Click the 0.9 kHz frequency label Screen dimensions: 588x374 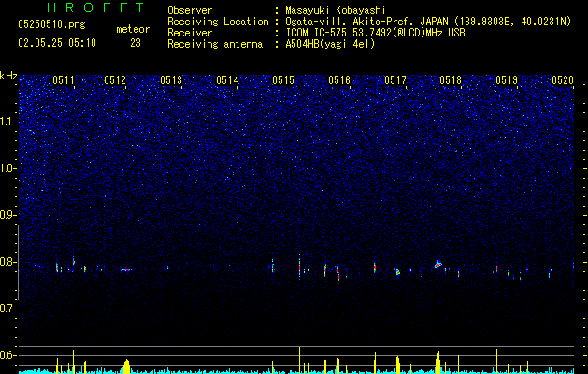pos(7,215)
